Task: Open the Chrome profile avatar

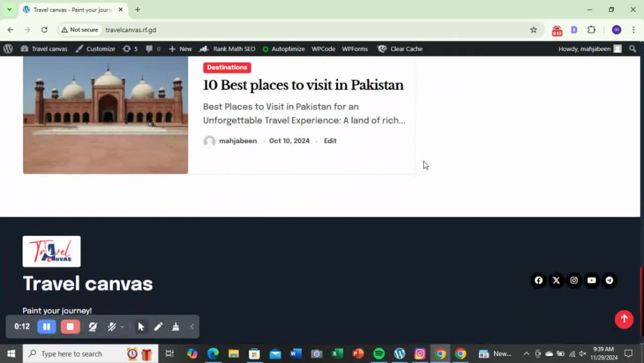Action: (616, 30)
